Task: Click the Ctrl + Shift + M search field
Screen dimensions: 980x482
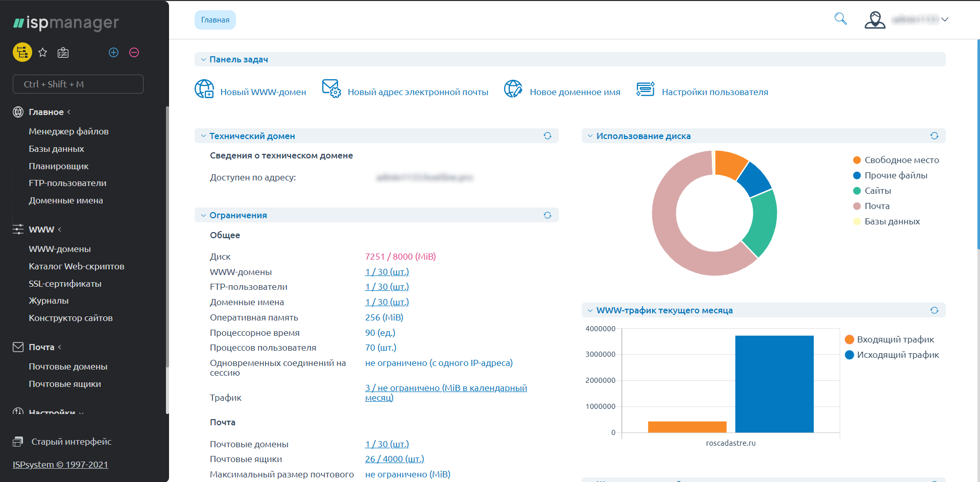Action: click(78, 84)
